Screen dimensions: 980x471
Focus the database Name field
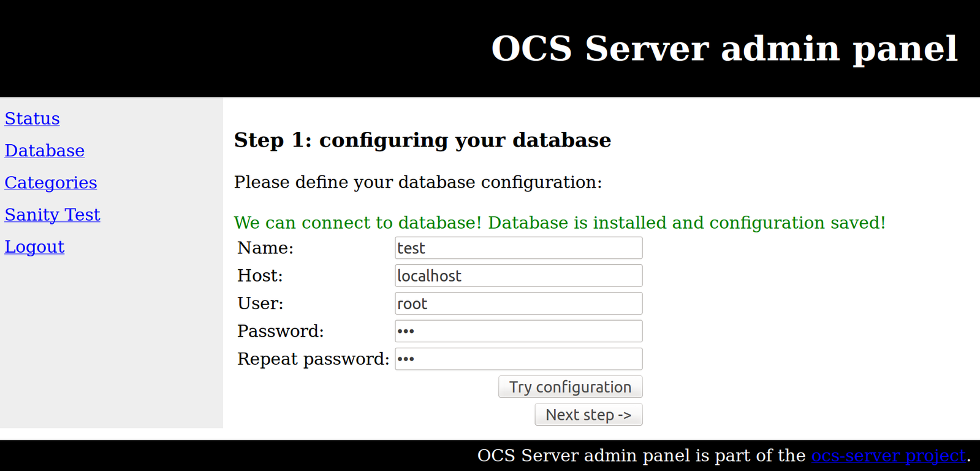(518, 248)
